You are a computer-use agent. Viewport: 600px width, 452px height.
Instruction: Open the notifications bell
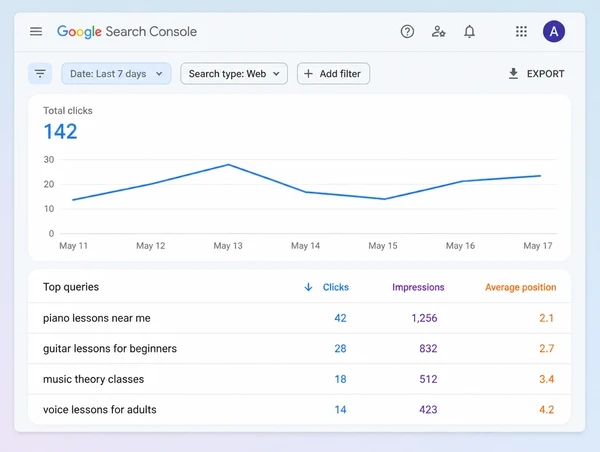[x=470, y=31]
